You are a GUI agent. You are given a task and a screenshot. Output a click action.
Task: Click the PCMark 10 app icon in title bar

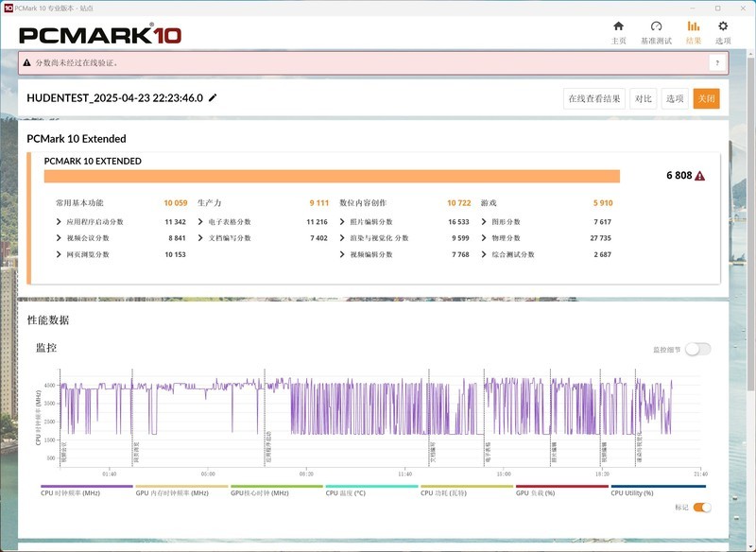(9, 8)
